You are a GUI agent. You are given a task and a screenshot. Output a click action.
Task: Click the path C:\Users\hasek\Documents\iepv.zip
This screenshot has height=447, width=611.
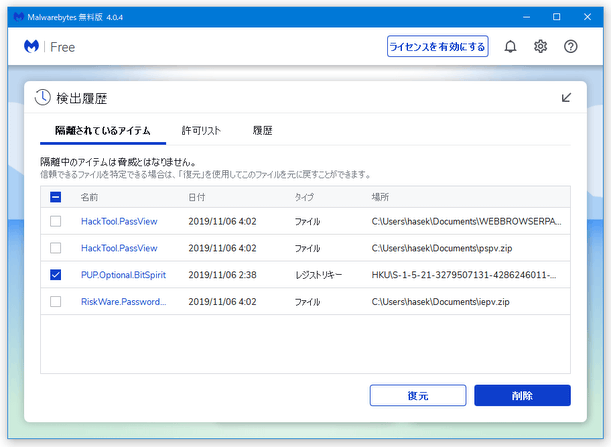[x=440, y=302]
